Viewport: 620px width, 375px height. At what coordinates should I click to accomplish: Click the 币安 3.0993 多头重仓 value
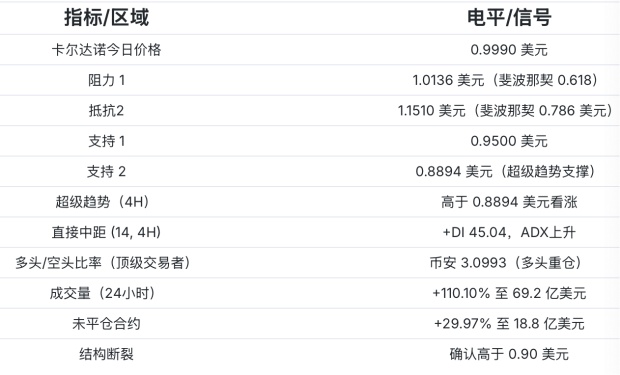tap(506, 263)
